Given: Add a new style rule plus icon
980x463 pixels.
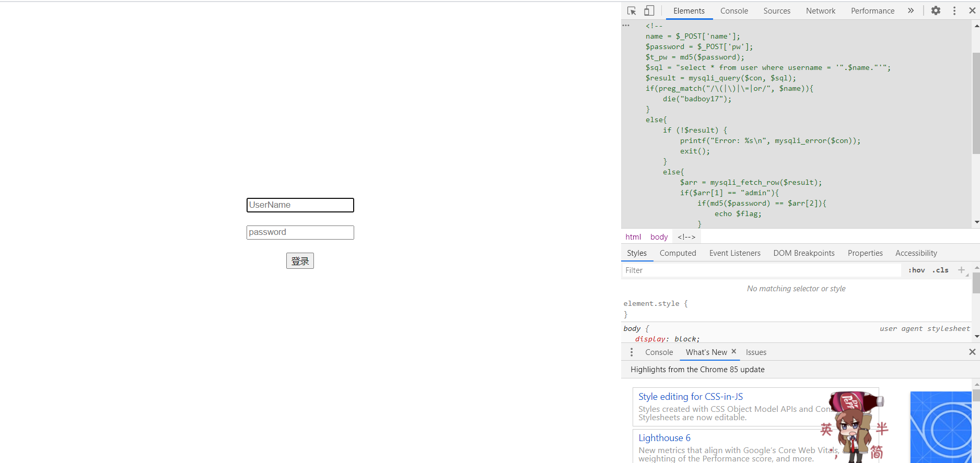Looking at the screenshot, I should 961,270.
